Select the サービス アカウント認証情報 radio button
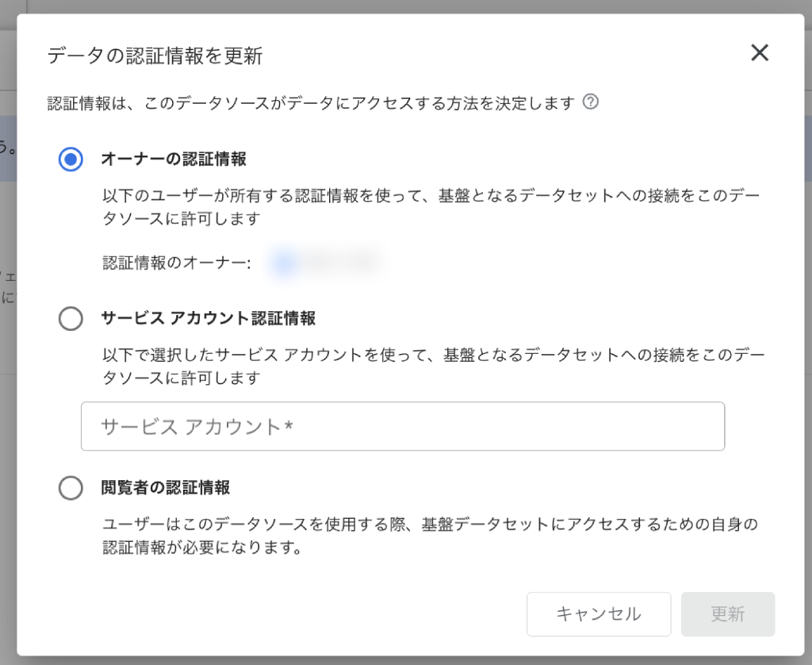 click(x=71, y=318)
